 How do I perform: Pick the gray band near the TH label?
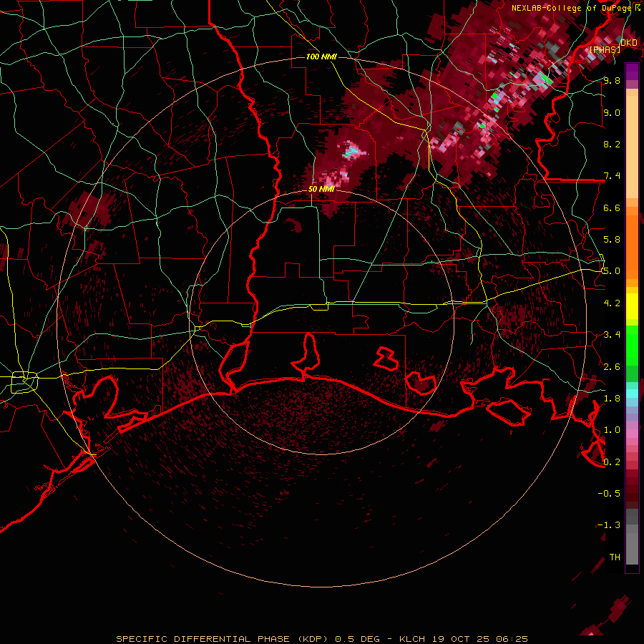pyautogui.click(x=632, y=549)
